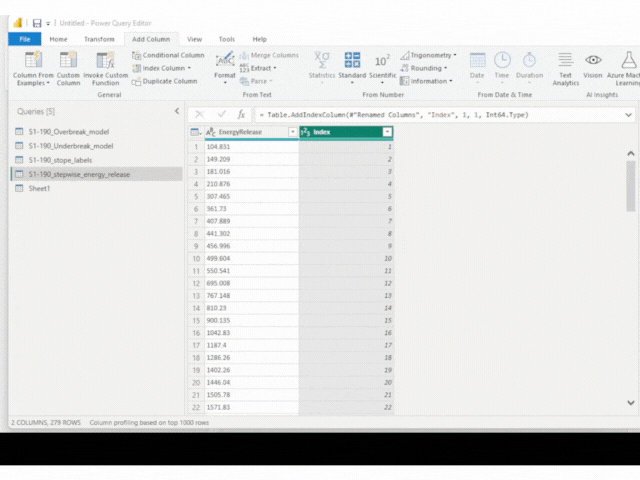Screen dimensions: 640x480
Task: Click column profiling status text
Action: tap(149, 423)
